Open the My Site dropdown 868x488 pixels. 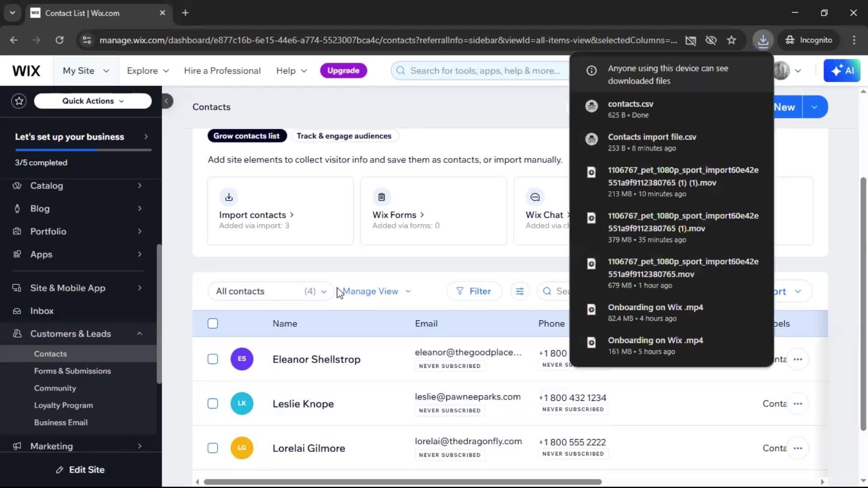click(86, 70)
